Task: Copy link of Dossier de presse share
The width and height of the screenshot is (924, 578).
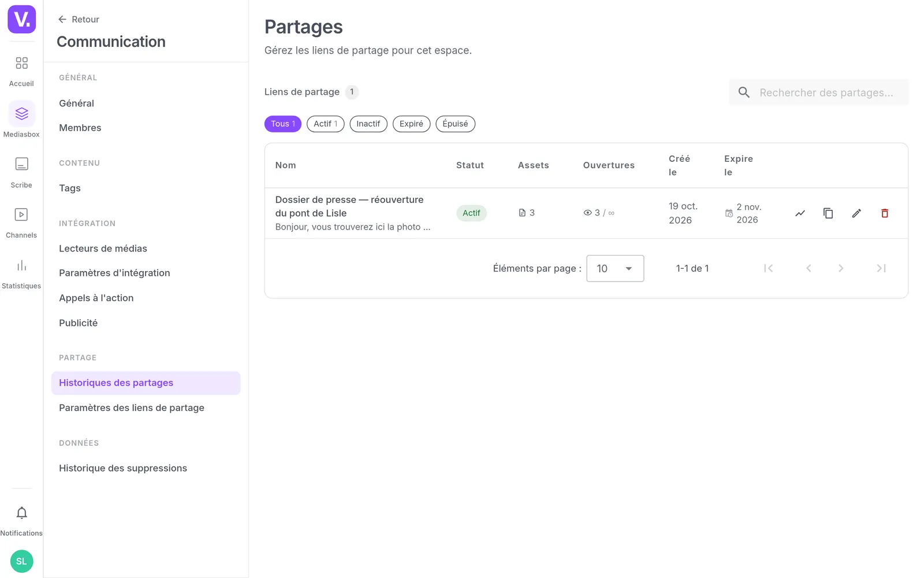Action: click(x=828, y=213)
